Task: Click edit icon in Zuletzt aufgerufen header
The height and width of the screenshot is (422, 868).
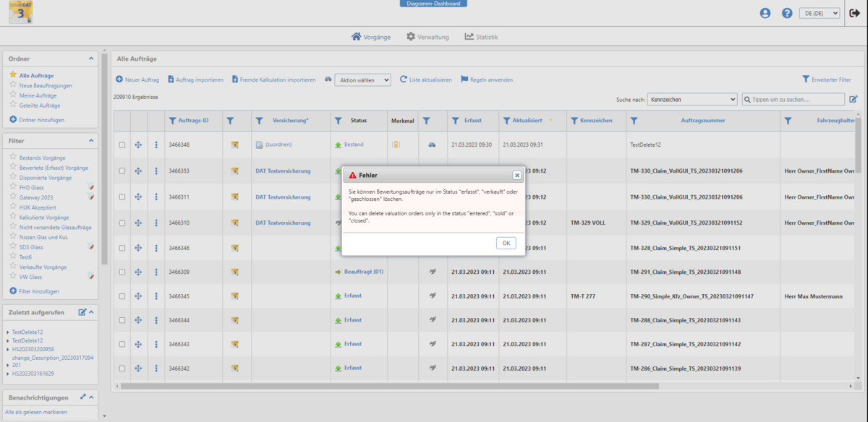Action: (82, 312)
